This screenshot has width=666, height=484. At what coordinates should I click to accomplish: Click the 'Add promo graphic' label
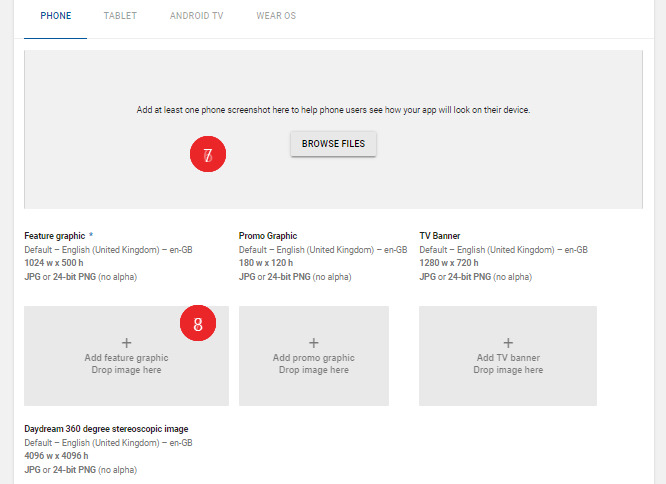point(314,358)
